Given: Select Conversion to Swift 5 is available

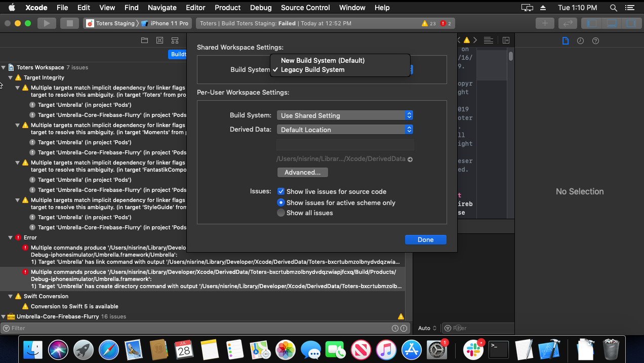Looking at the screenshot, I should coord(74,306).
